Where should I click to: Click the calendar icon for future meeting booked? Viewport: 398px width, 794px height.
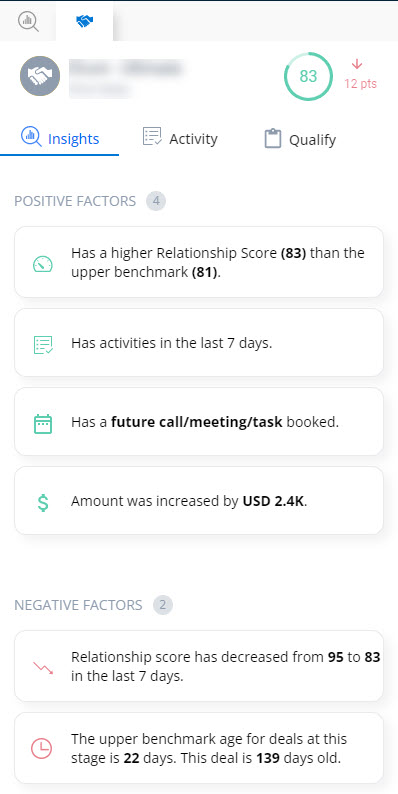43,423
